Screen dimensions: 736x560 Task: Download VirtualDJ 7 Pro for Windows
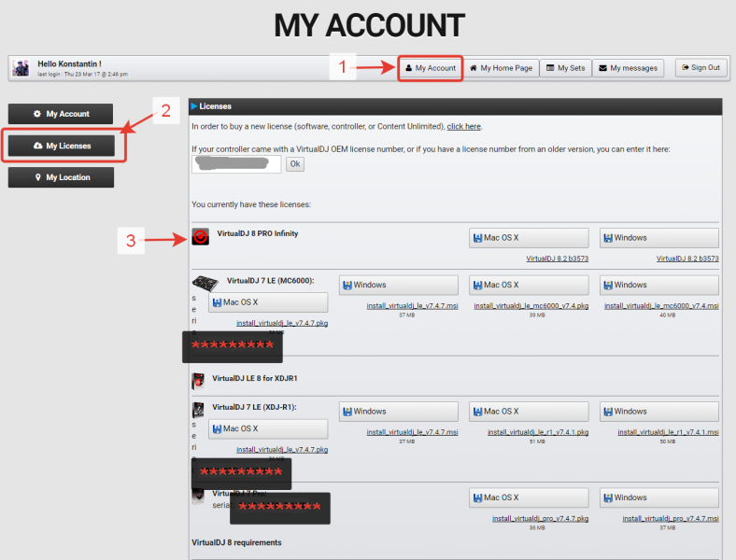click(659, 497)
